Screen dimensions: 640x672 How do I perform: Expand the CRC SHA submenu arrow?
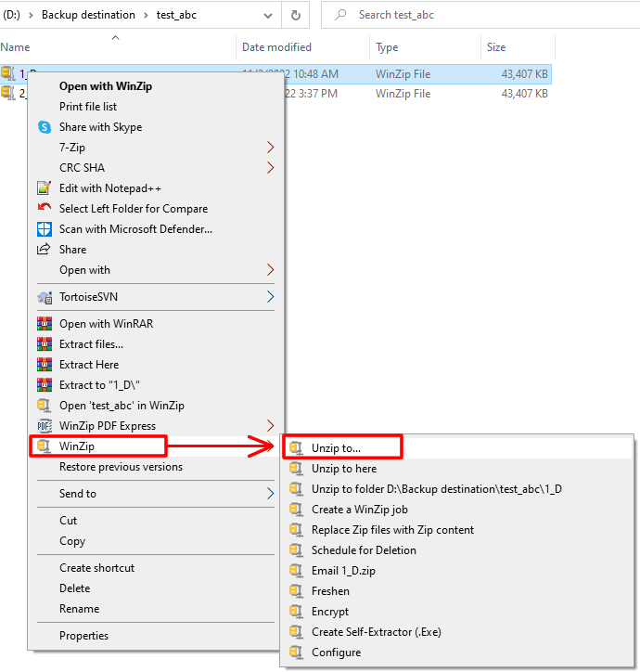coord(270,168)
